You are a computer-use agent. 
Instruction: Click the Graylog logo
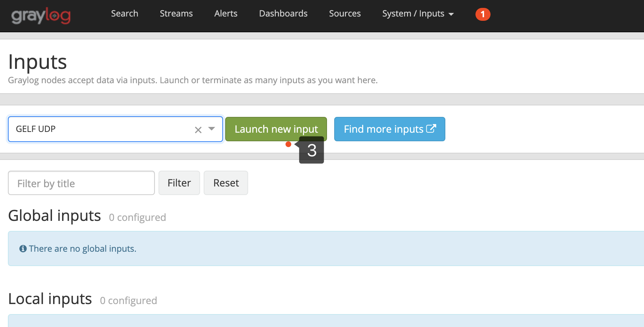click(41, 16)
